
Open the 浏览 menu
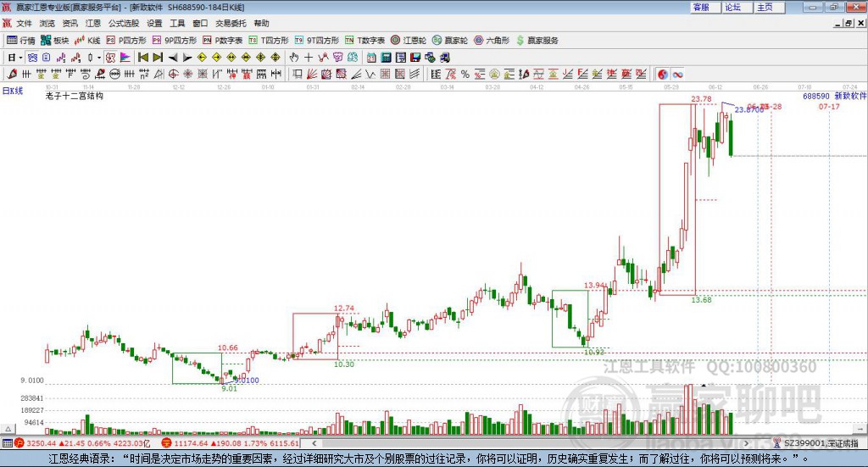tap(47, 23)
